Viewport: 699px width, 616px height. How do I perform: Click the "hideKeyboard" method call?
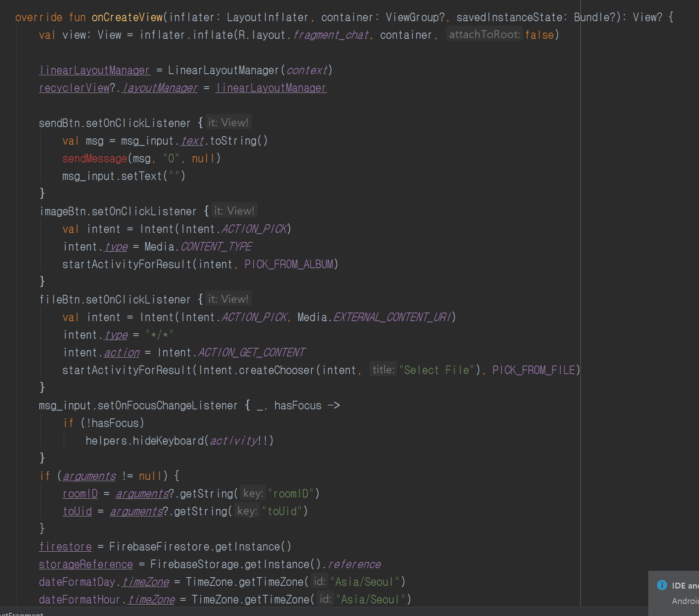coord(168,441)
